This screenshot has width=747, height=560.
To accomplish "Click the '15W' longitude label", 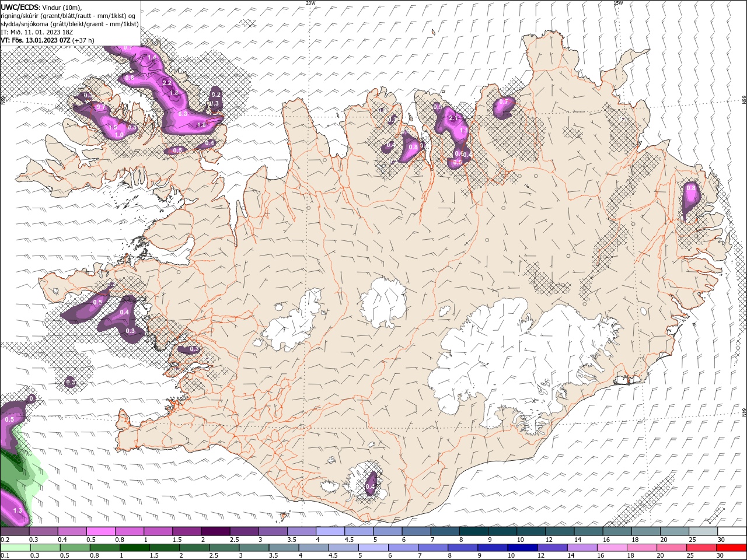I will (617, 2).
